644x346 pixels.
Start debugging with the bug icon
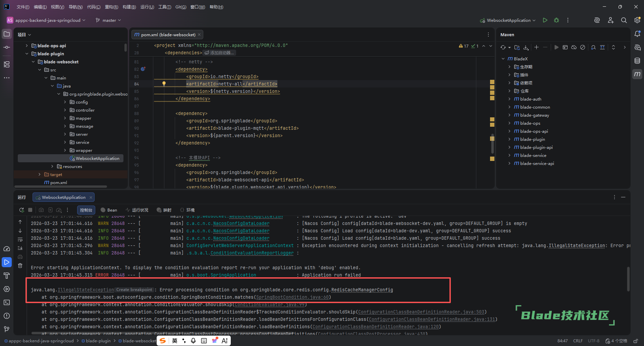point(556,20)
